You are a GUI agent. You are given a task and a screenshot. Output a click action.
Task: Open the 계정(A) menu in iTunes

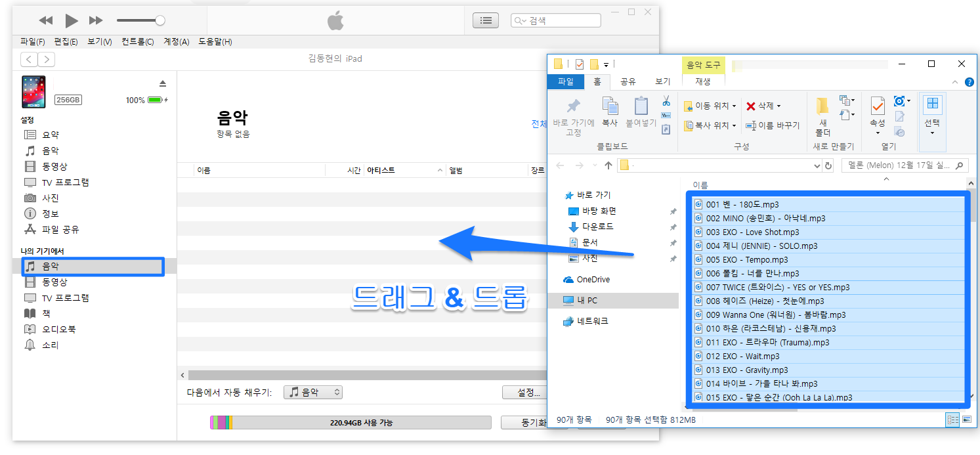176,41
